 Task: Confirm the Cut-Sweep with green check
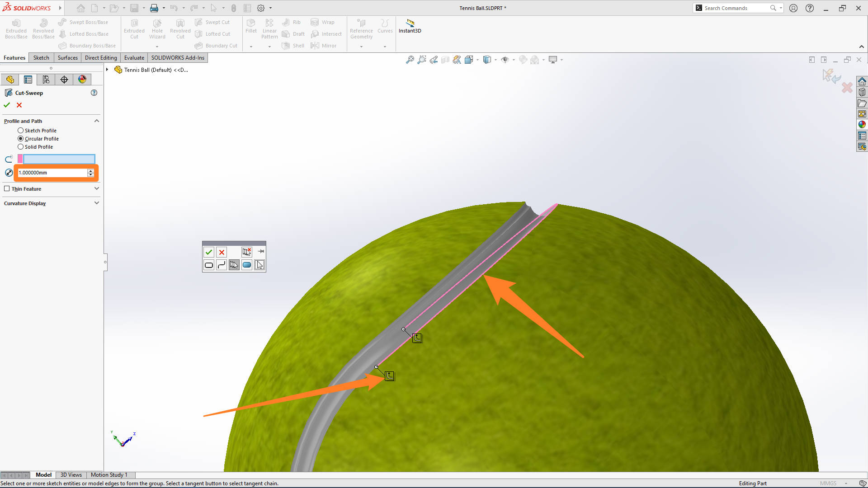pyautogui.click(x=6, y=105)
